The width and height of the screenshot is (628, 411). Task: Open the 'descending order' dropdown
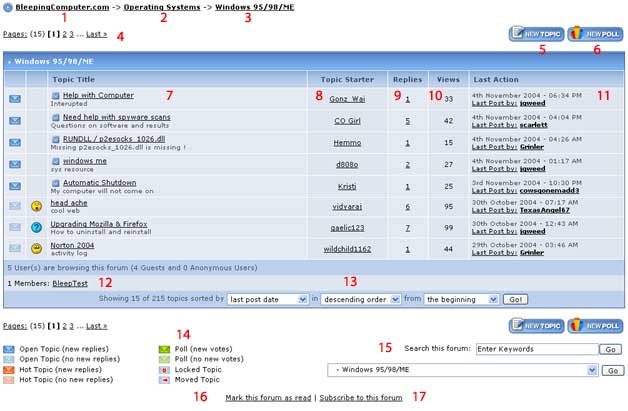[x=360, y=299]
